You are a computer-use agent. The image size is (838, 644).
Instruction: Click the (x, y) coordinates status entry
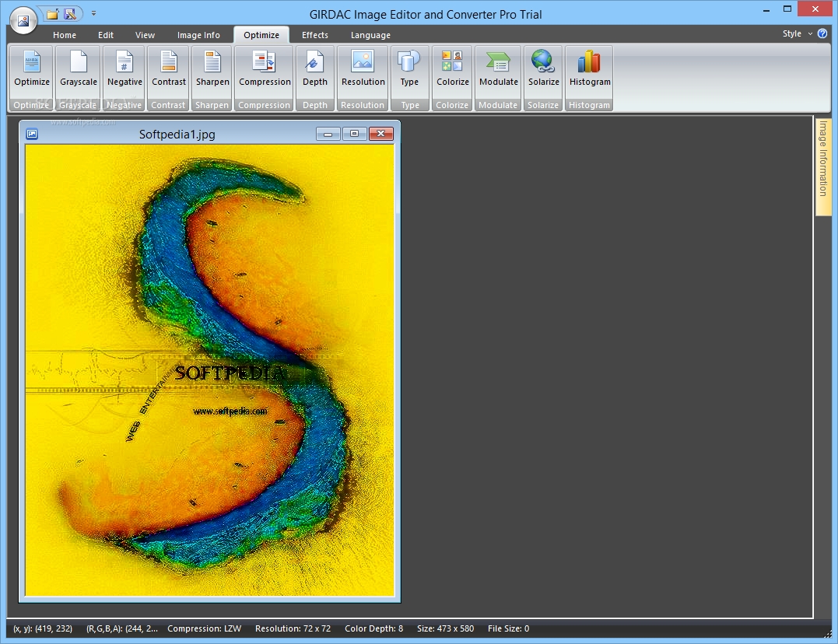coord(43,628)
